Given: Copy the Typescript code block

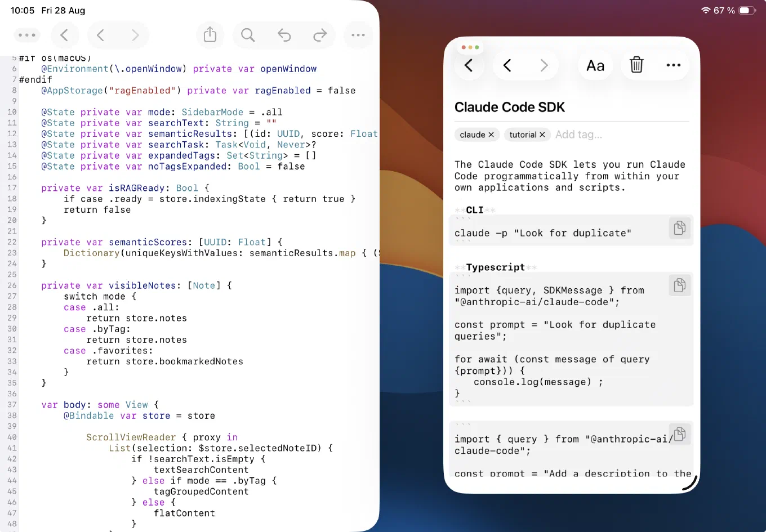Looking at the screenshot, I should click(x=680, y=285).
